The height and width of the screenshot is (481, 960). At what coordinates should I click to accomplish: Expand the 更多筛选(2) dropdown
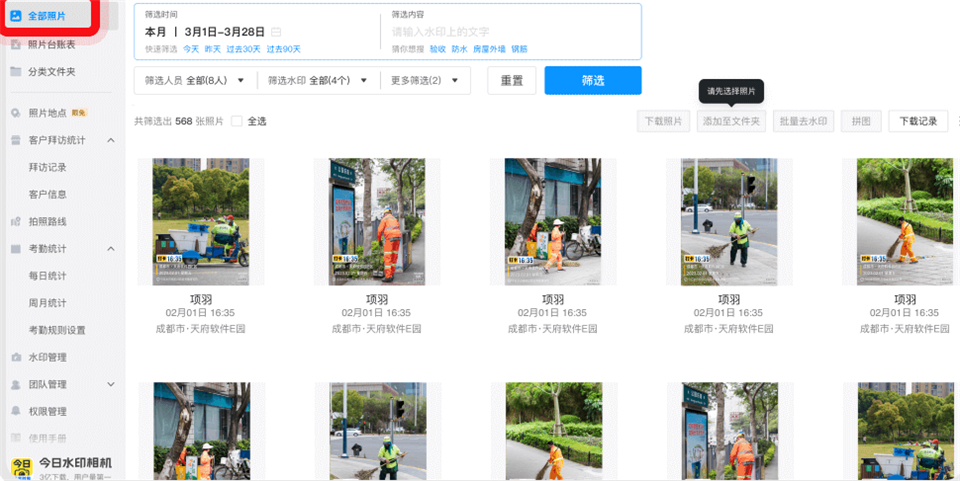[425, 80]
